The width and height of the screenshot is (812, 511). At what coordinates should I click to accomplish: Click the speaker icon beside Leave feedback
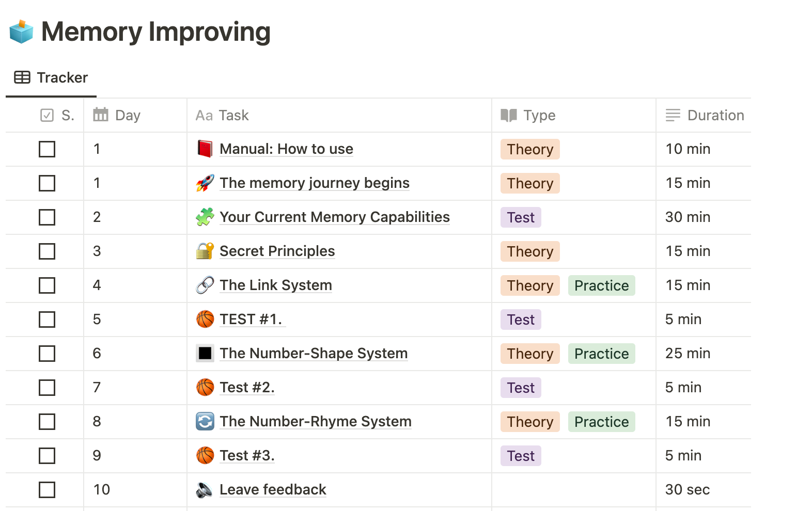[205, 489]
